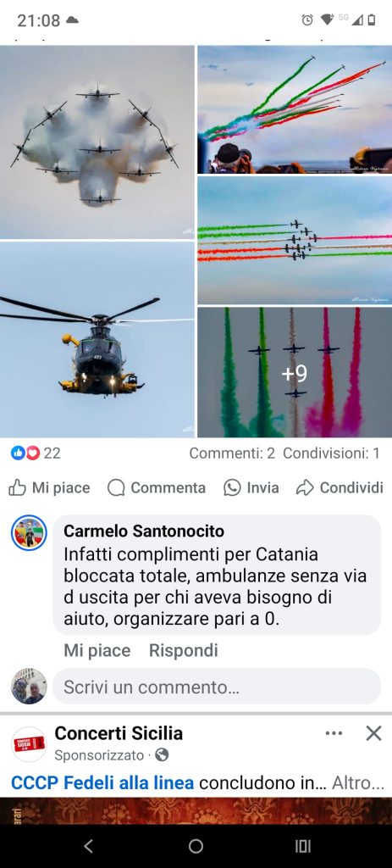Open the helicopter photo thumbnail

pos(97,339)
